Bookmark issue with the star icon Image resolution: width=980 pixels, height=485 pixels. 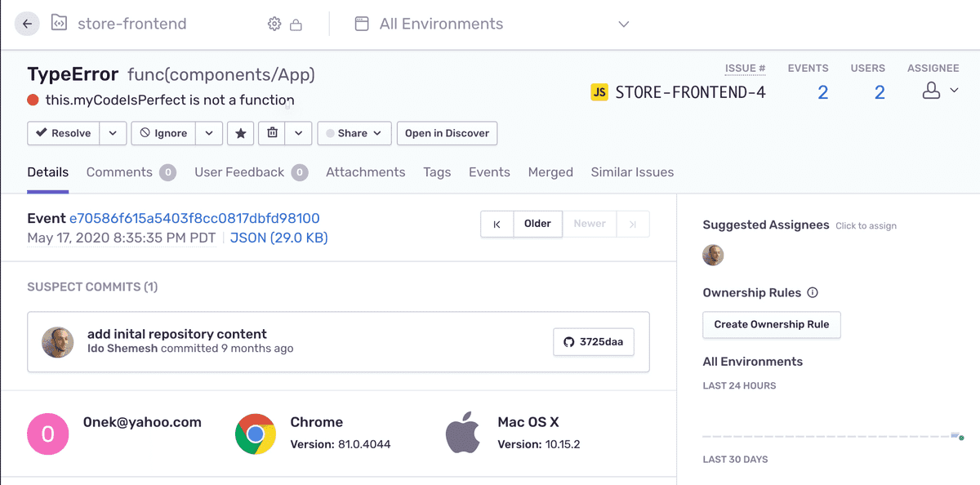point(240,133)
